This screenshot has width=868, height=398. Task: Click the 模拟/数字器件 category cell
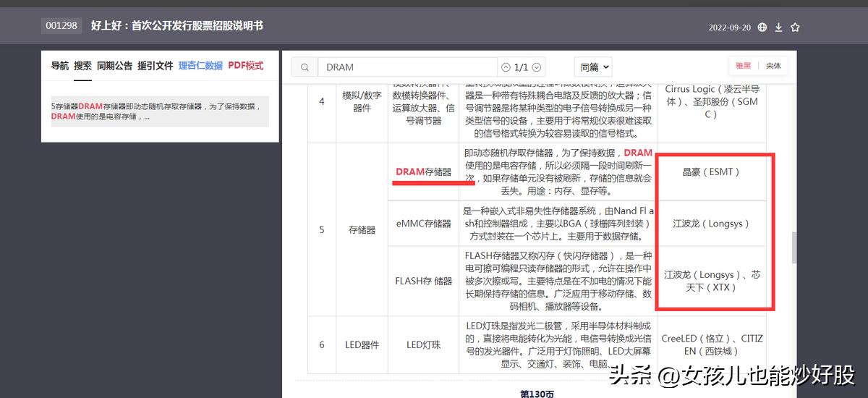click(x=362, y=101)
